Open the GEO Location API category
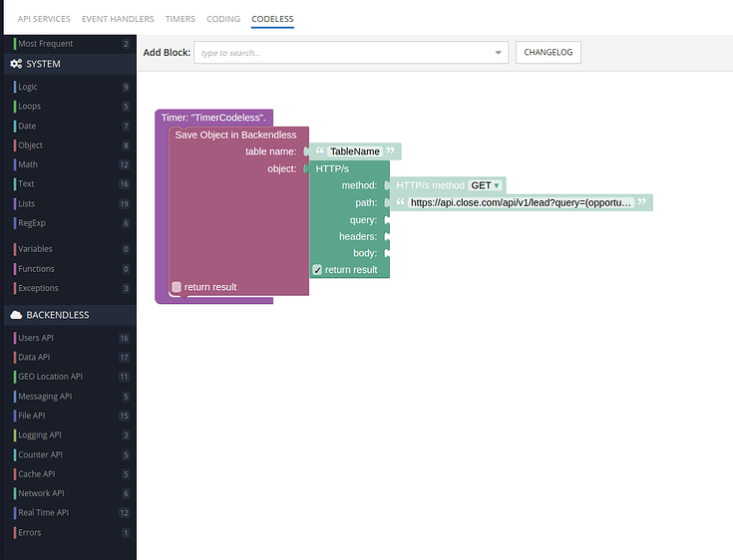733x560 pixels. 70,377
